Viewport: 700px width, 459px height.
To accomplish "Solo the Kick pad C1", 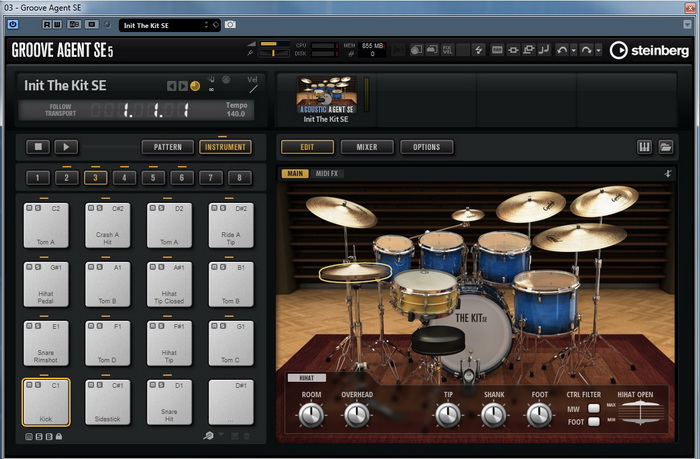I will click(x=38, y=385).
